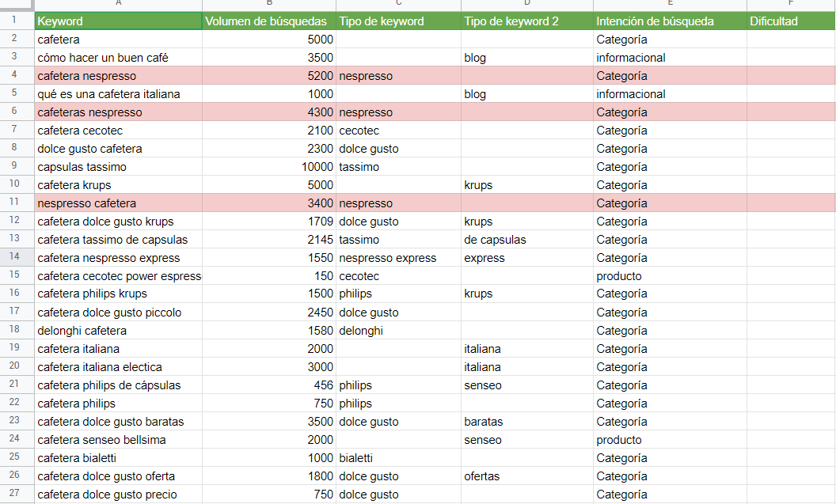
Task: Select column A by its header letter
Action: (117, 6)
